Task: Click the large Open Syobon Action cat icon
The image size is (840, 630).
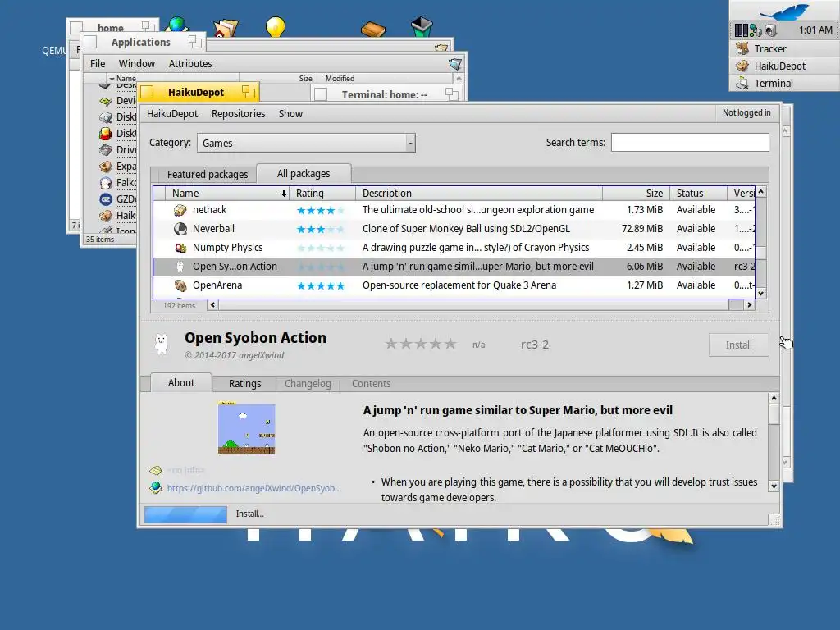Action: (162, 345)
